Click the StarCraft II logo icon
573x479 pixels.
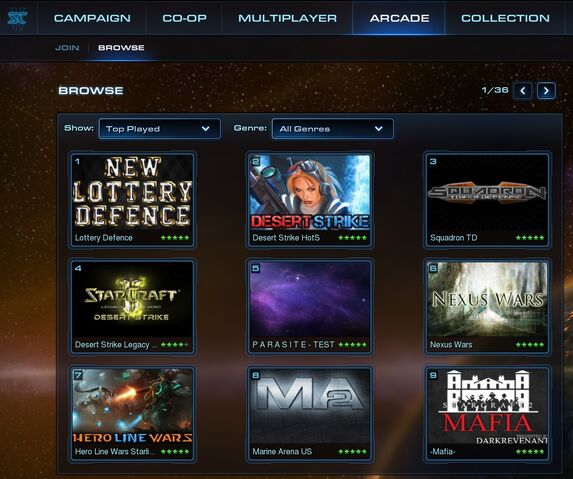click(x=17, y=18)
